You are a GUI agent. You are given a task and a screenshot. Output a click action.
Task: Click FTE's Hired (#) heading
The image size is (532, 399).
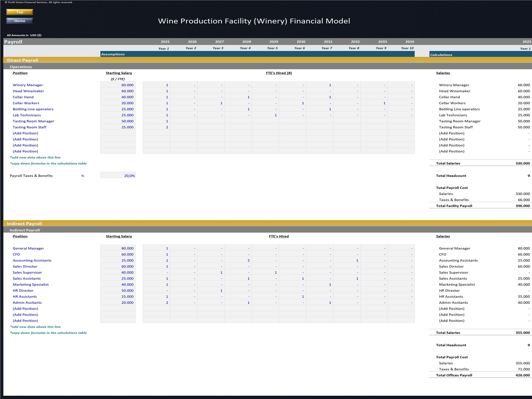pos(279,73)
